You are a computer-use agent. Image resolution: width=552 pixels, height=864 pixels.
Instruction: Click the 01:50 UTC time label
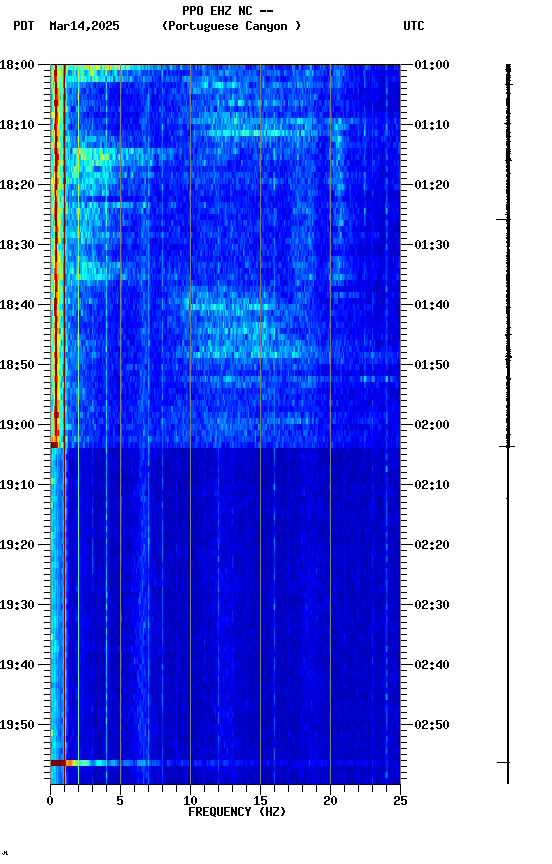click(x=432, y=365)
